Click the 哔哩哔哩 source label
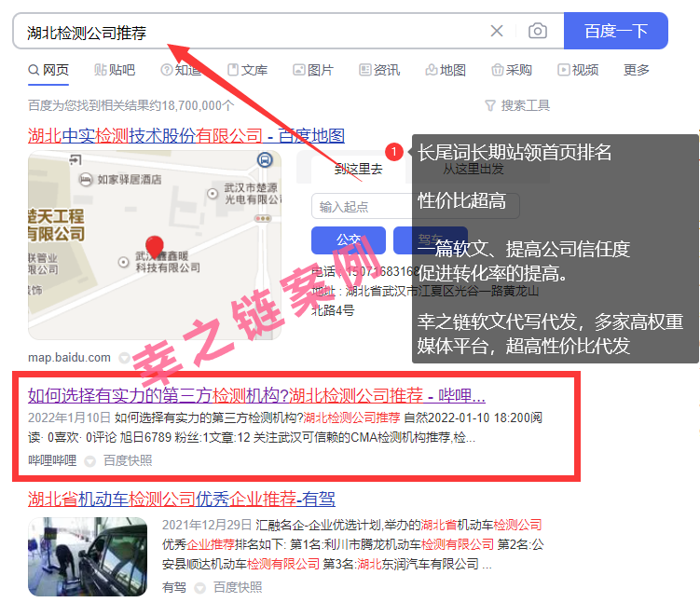This screenshot has width=700, height=616. pos(52,460)
